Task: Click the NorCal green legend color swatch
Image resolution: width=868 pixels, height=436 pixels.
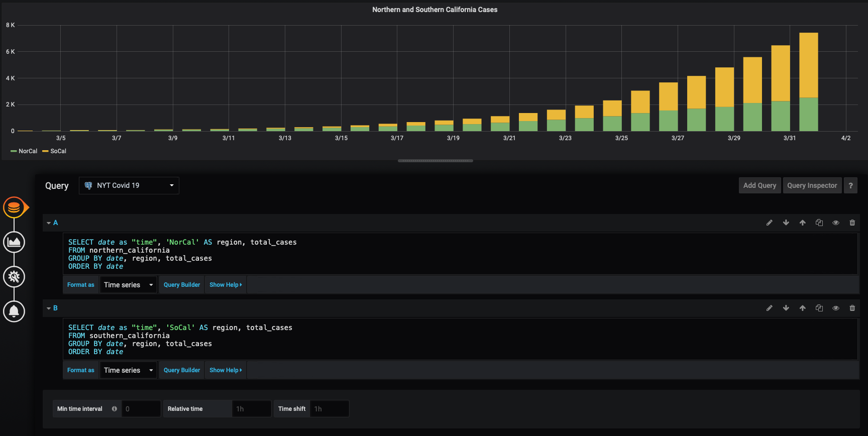Action: 14,151
